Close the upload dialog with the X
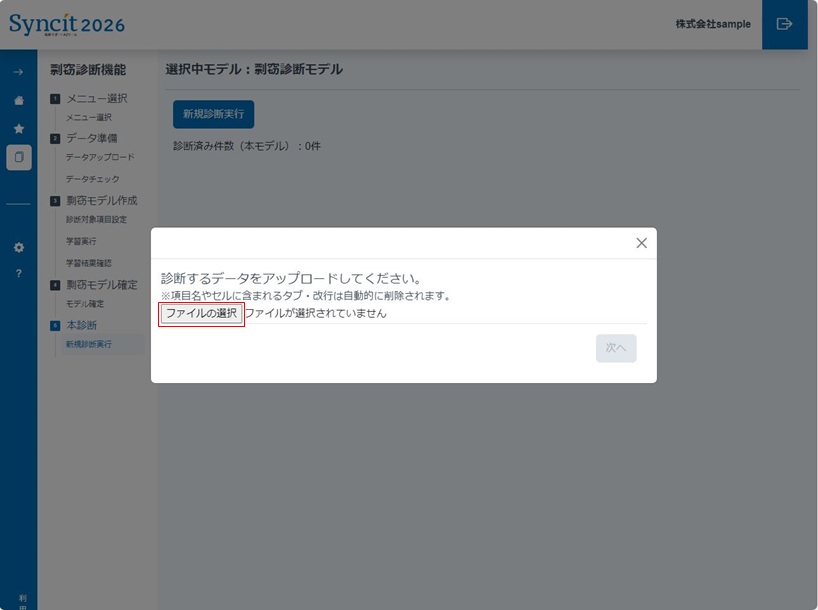 tap(641, 243)
